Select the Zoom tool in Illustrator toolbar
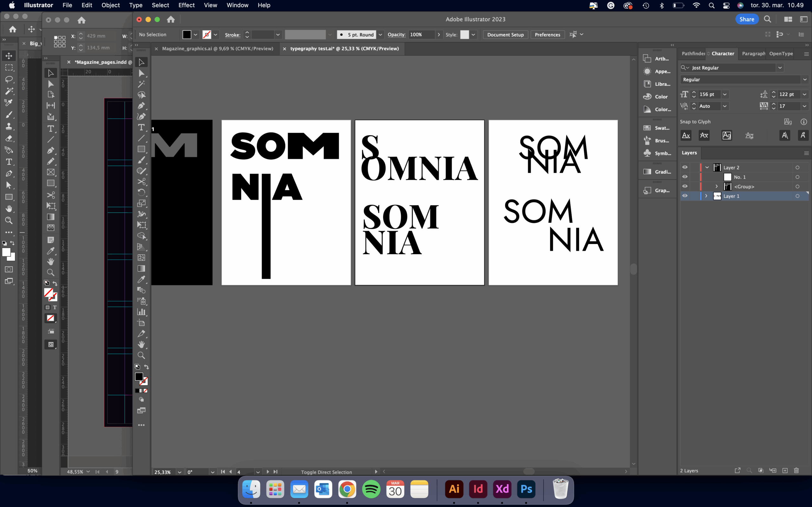This screenshot has width=812, height=507. click(141, 356)
